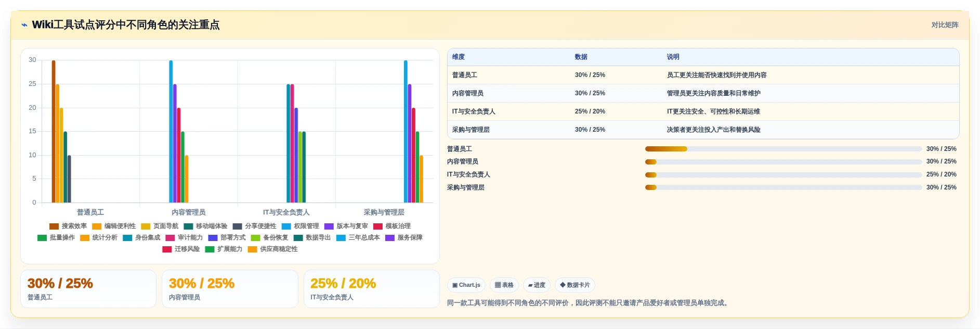Select the 三年总成本 legend entry
The height and width of the screenshot is (329, 980).
tap(358, 238)
